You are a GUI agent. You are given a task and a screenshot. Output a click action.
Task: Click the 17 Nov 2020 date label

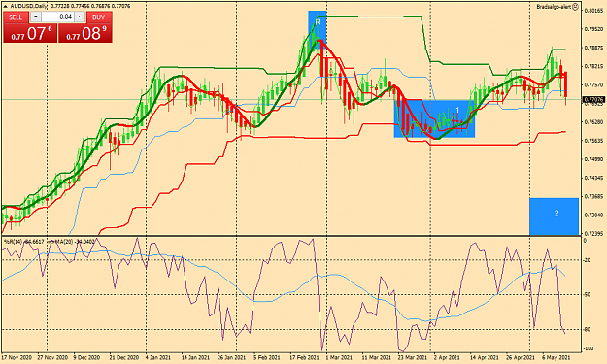point(17,357)
